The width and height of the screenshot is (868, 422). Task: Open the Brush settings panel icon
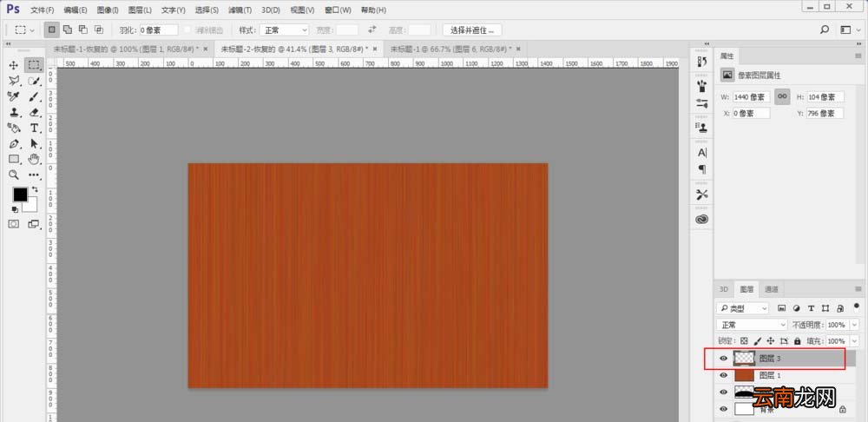pyautogui.click(x=702, y=103)
